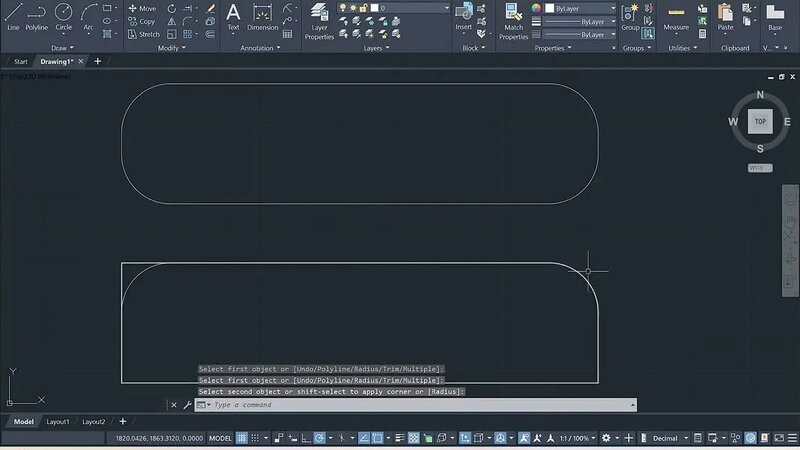Screen dimensions: 800x450
Task: Expand the Block panel
Action: pyautogui.click(x=473, y=48)
